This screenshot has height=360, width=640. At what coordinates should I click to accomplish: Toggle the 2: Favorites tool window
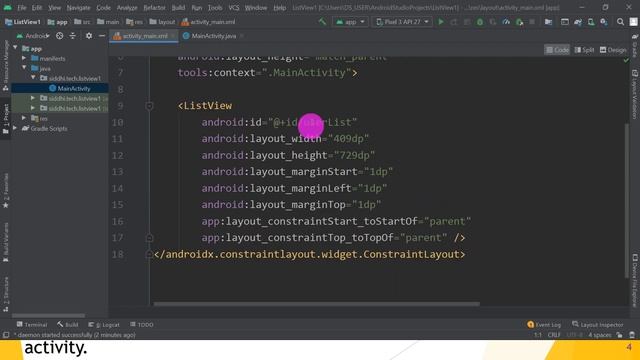point(6,190)
